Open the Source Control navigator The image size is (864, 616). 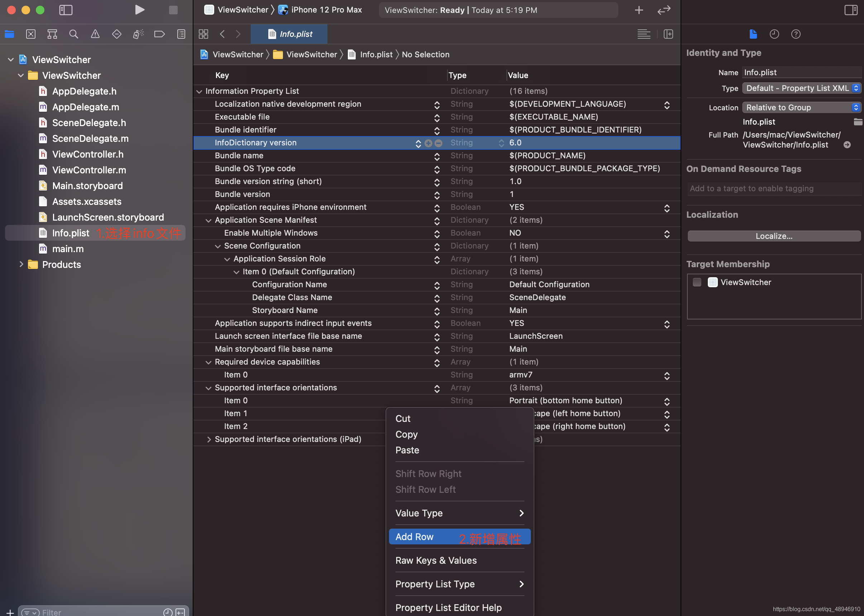point(31,34)
